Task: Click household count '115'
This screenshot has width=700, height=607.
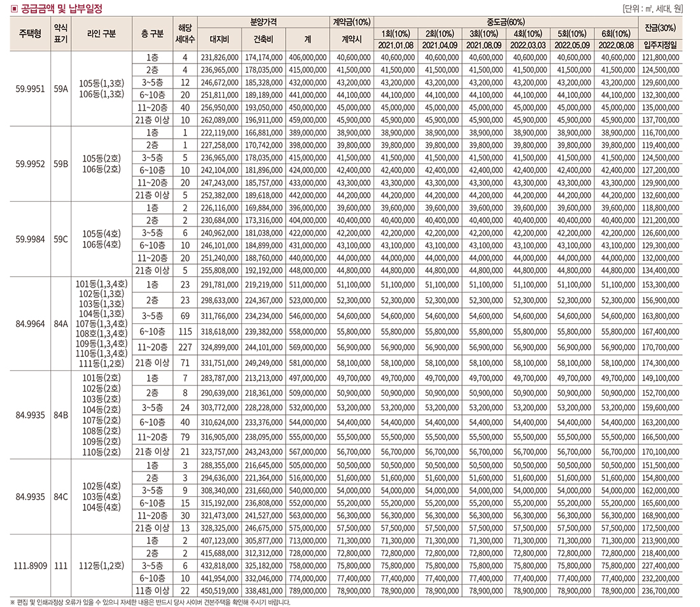Action: pyautogui.click(x=185, y=331)
